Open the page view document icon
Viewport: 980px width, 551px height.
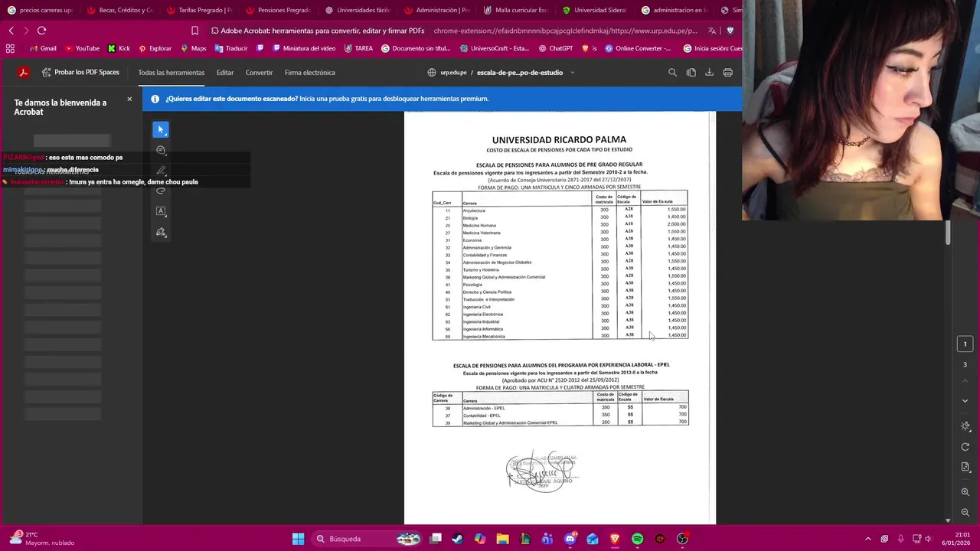coord(965,467)
